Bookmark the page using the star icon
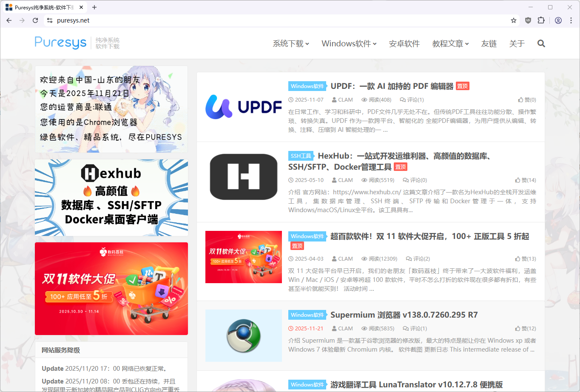The width and height of the screenshot is (580, 392). point(513,20)
